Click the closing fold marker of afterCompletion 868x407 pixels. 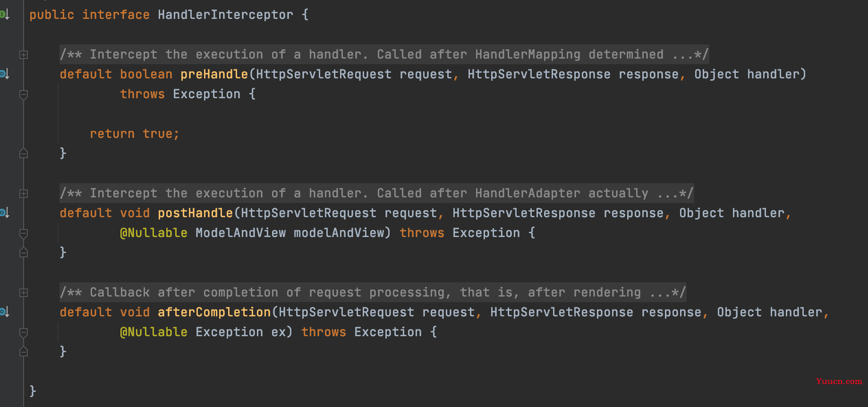point(24,352)
